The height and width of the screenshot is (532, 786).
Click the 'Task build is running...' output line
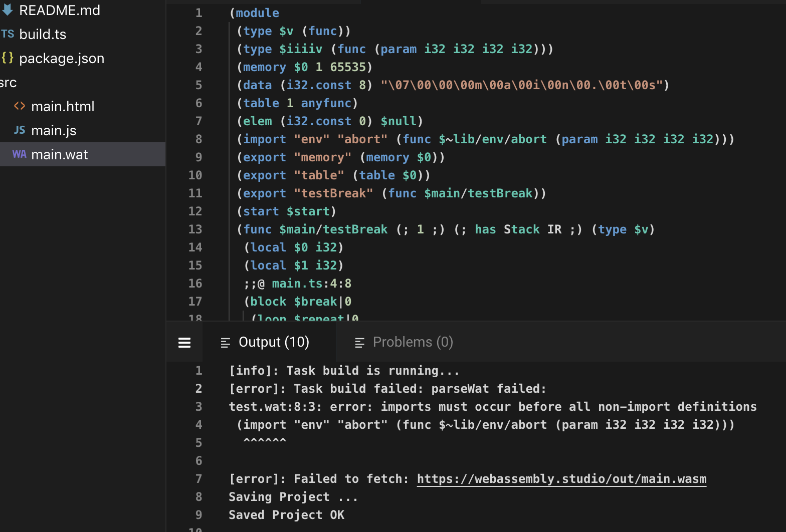click(344, 371)
